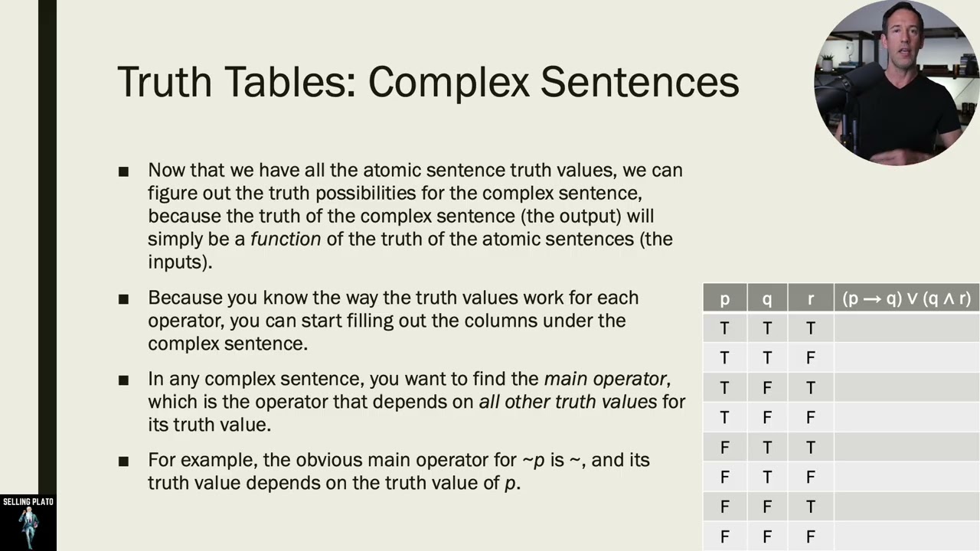This screenshot has height=551, width=980.
Task: Click the F value under 'p' in fifth row
Action: coord(724,447)
